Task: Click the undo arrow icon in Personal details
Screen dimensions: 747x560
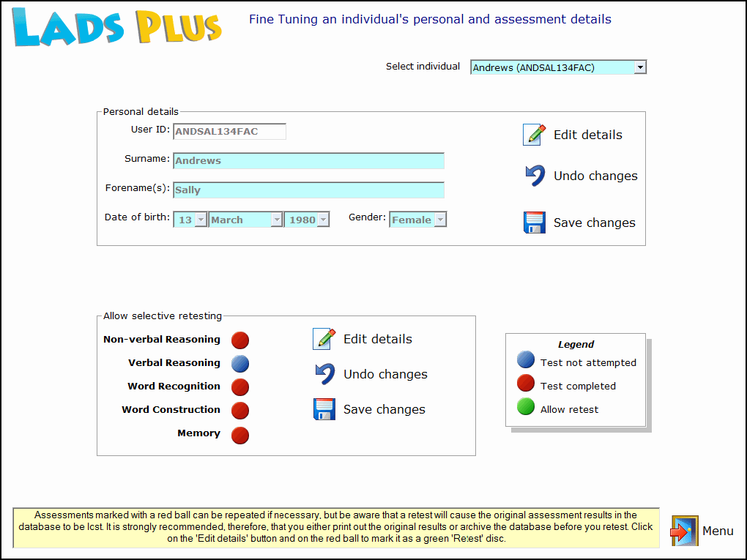Action: [x=535, y=175]
